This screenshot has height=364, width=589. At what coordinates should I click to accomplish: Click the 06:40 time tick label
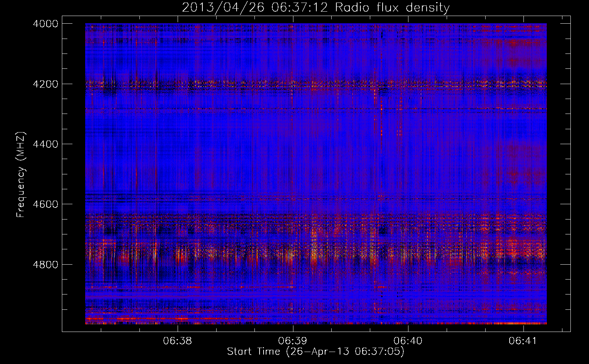click(x=408, y=341)
